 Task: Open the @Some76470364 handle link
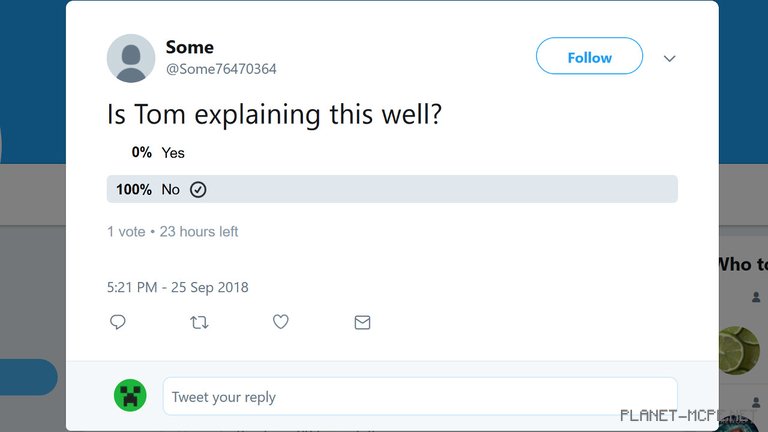[221, 69]
